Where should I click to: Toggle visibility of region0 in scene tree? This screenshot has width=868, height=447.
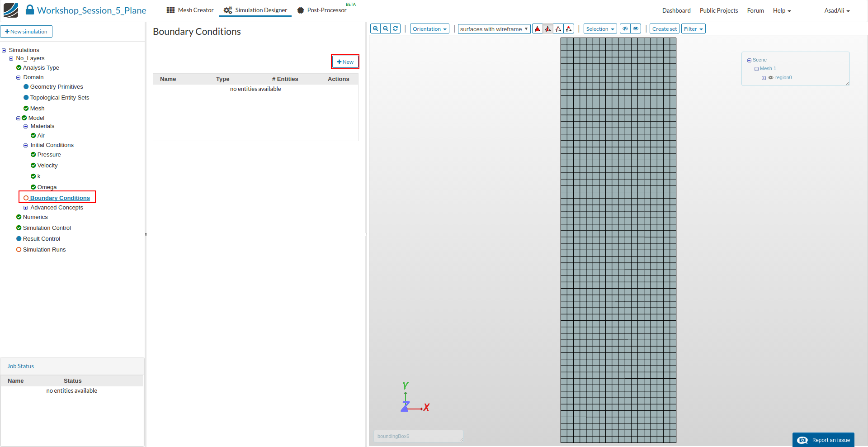point(771,78)
